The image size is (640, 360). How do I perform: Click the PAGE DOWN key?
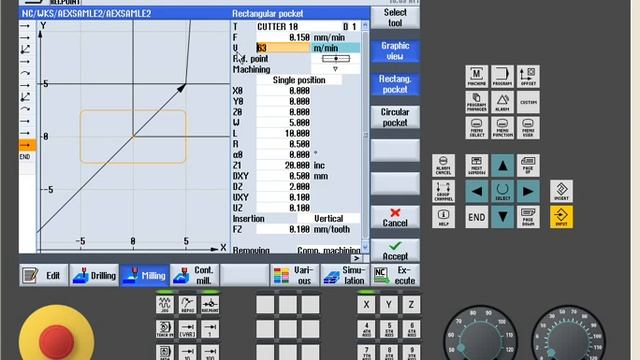(x=528, y=217)
